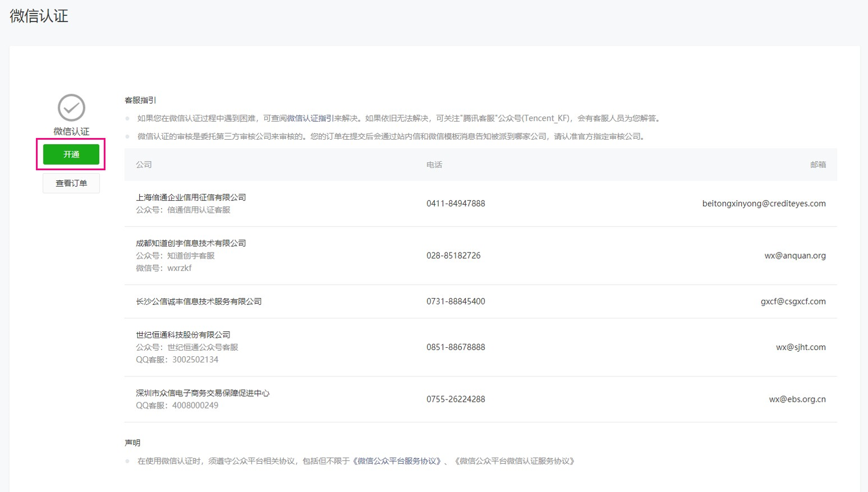Image resolution: width=868 pixels, height=492 pixels.
Task: Open the 微信认证指引 link
Action: 310,118
